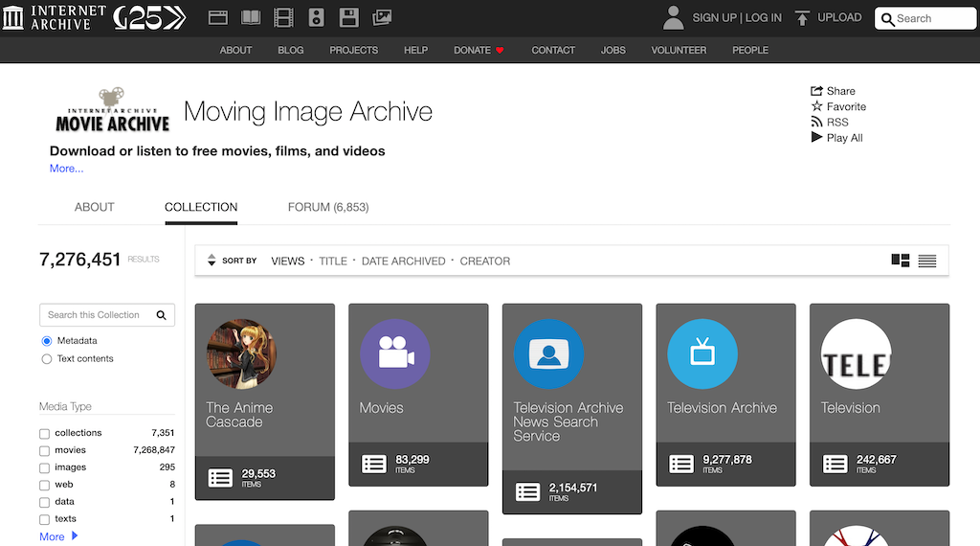Screen dimensions: 980x546
Task: Open the ABOUT tab
Action: (95, 207)
